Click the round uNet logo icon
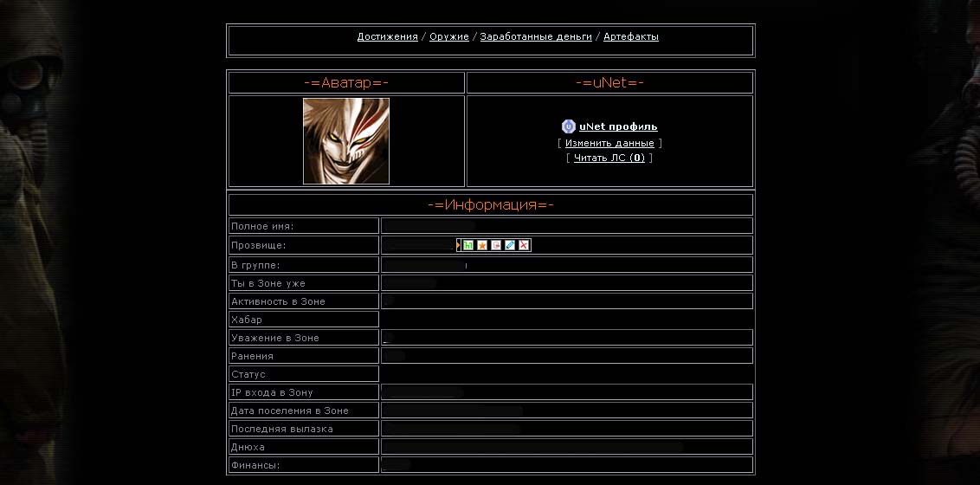 coord(568,126)
